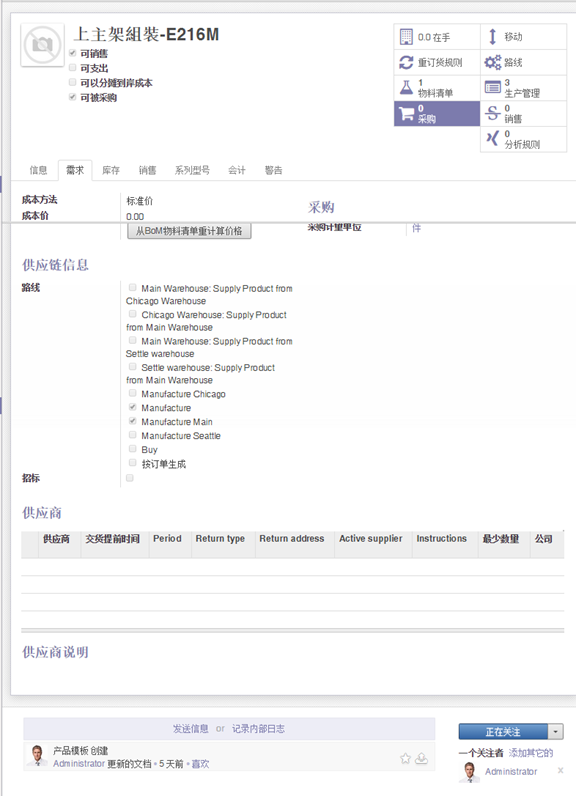Click the 发送信息 link

click(x=190, y=728)
